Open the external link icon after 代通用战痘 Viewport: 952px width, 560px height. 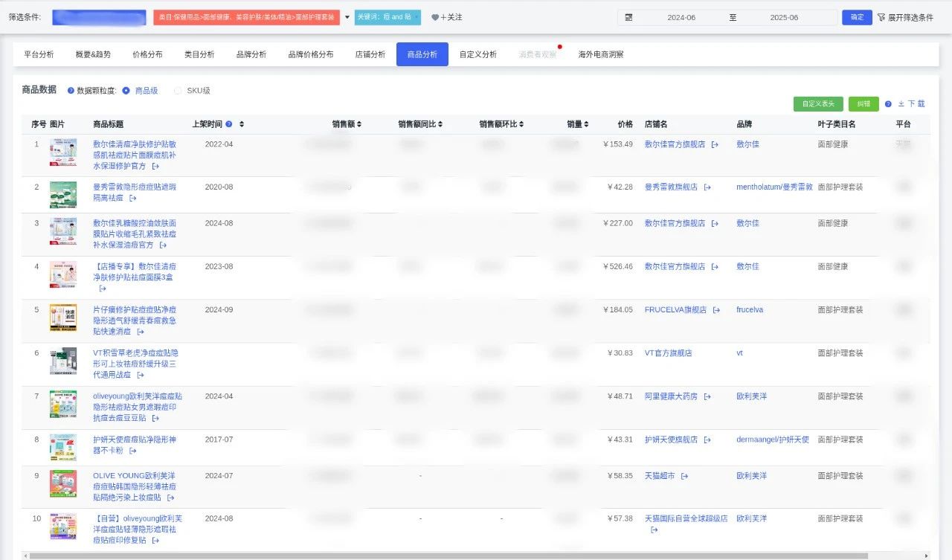point(141,375)
